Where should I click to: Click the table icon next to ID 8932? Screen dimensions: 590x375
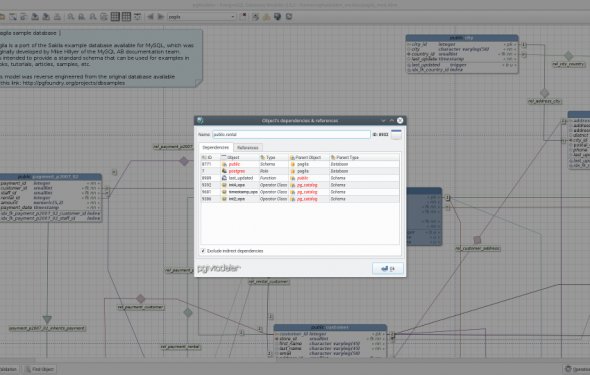396,134
